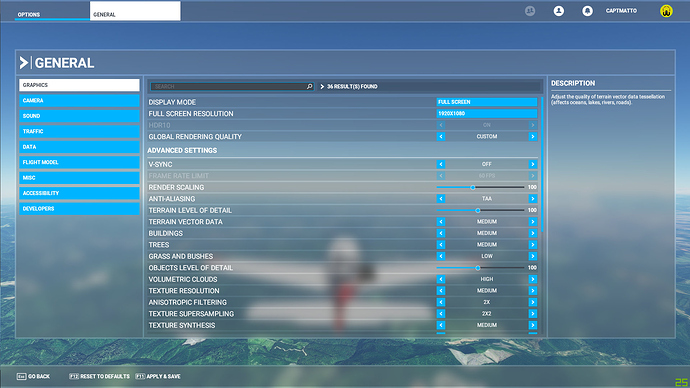Select the Camera category
Viewport: 690px width, 388px height.
point(79,100)
